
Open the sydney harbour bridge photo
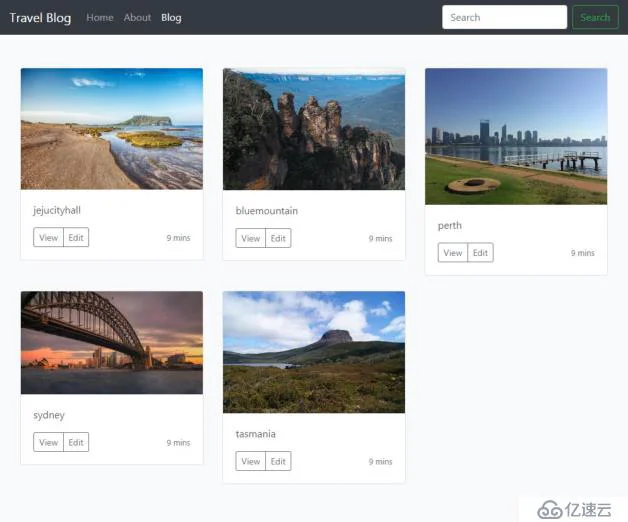[112, 343]
